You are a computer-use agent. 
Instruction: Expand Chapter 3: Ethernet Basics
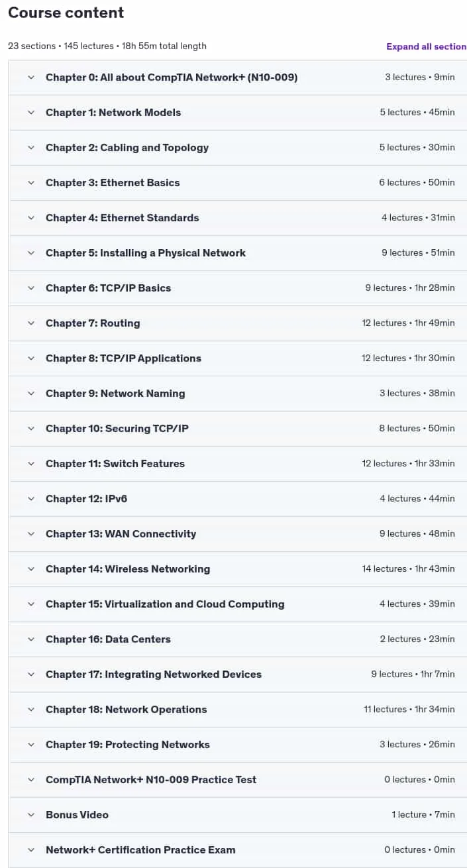(x=237, y=183)
